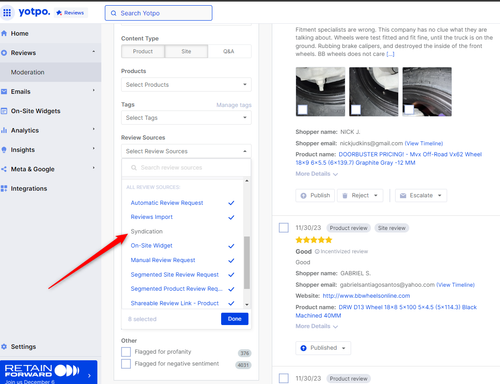Open the Analytics menu item
Image resolution: width=500 pixels, height=384 pixels.
pos(50,130)
